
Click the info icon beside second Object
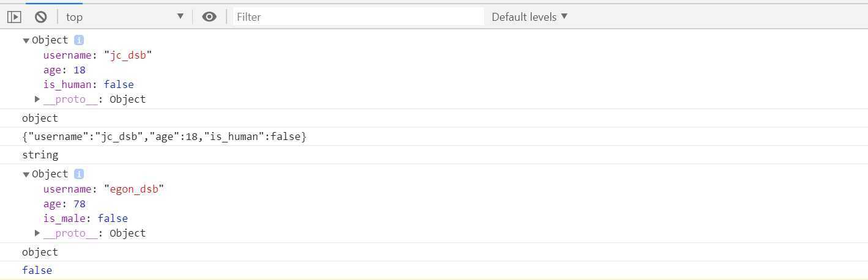tap(79, 174)
